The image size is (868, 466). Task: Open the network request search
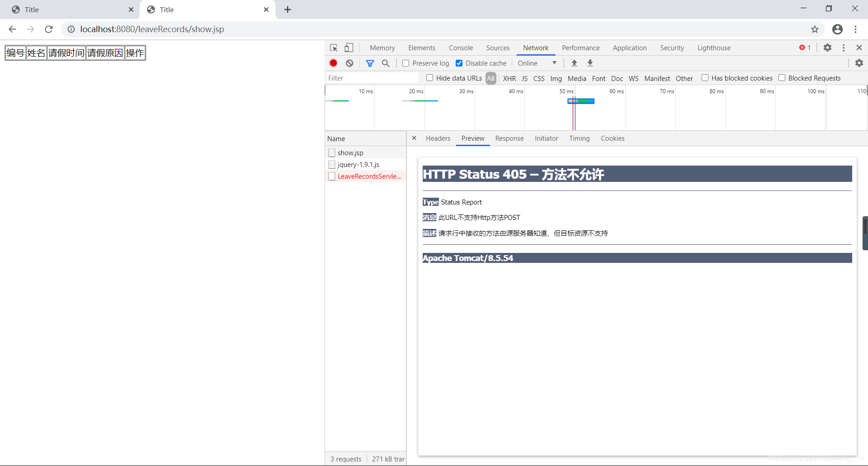click(x=386, y=63)
